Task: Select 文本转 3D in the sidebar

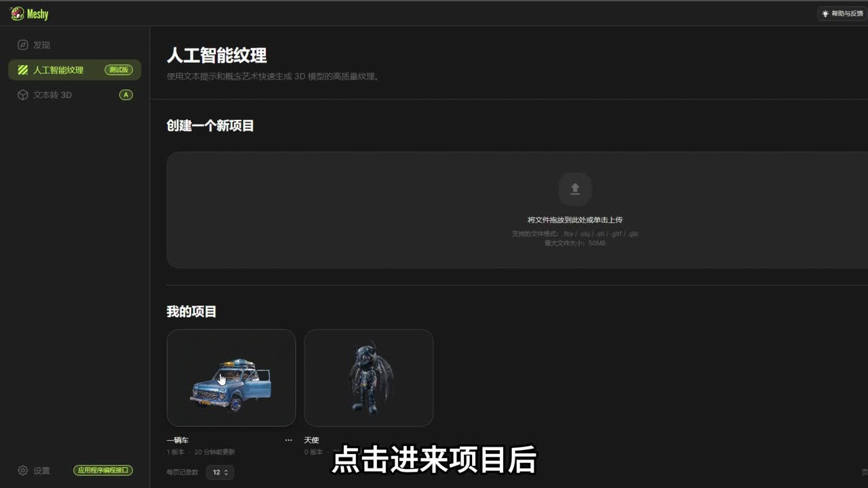Action: [x=53, y=95]
